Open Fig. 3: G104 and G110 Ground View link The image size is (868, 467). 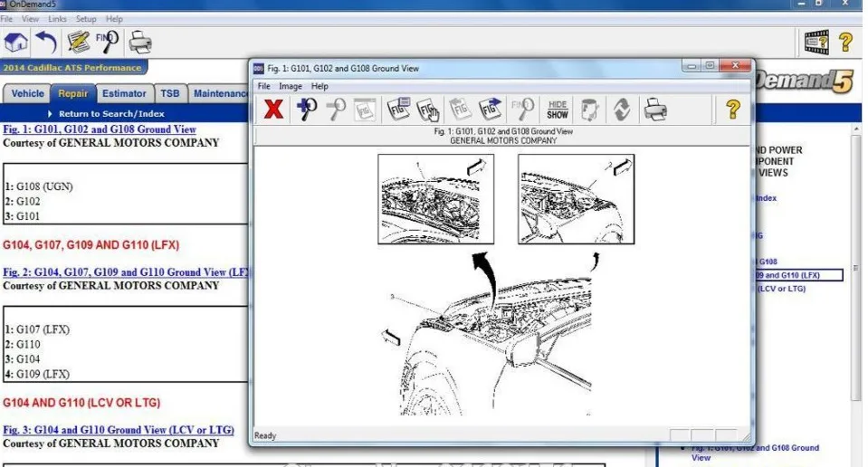[119, 430]
